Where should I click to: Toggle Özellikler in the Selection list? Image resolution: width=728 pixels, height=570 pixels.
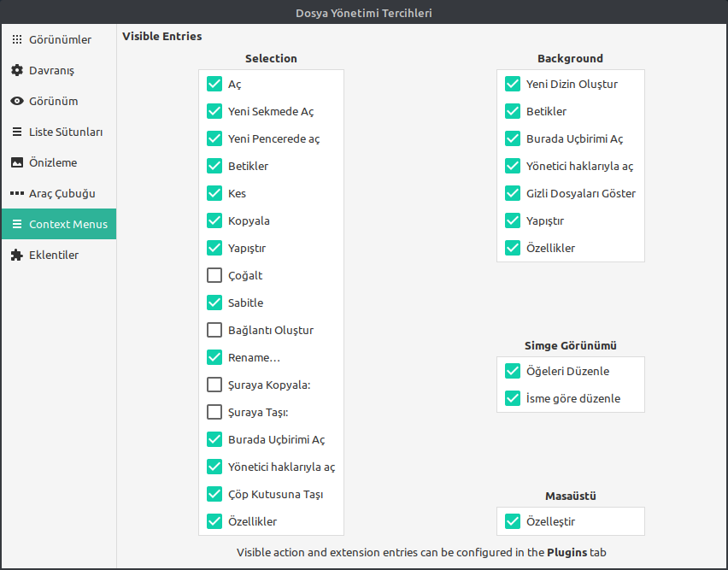(x=214, y=521)
